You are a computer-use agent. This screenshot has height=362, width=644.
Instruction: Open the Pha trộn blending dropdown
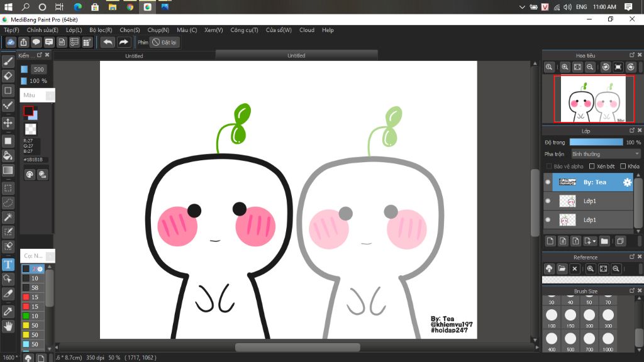(x=606, y=154)
